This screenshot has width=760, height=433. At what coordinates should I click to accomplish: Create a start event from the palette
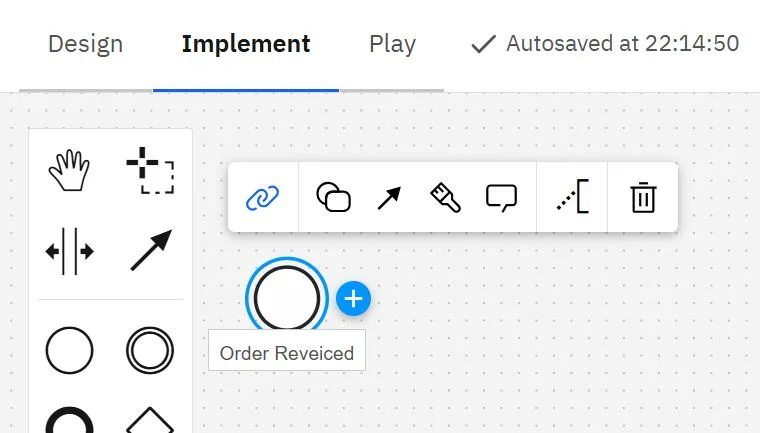point(69,350)
